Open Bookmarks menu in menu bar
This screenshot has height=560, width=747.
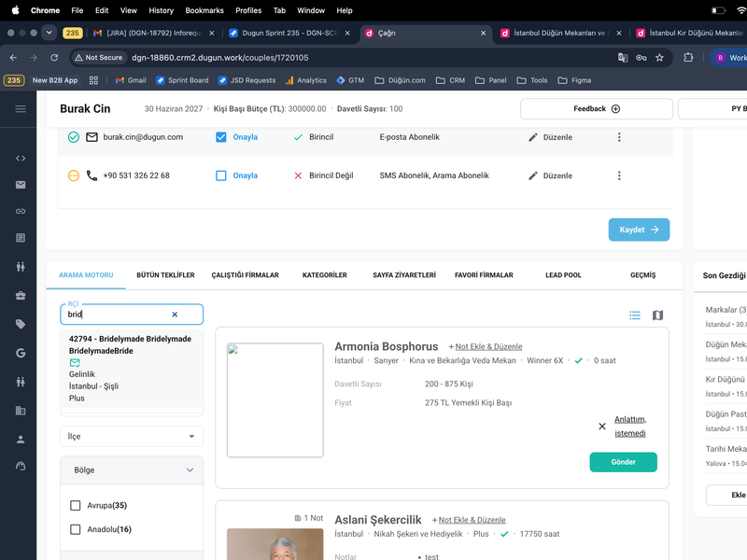pos(204,10)
